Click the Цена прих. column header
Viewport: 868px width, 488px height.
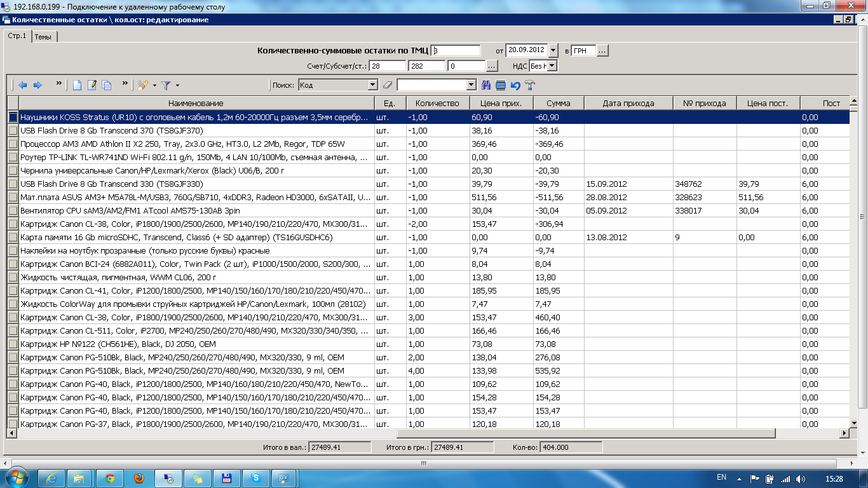501,103
